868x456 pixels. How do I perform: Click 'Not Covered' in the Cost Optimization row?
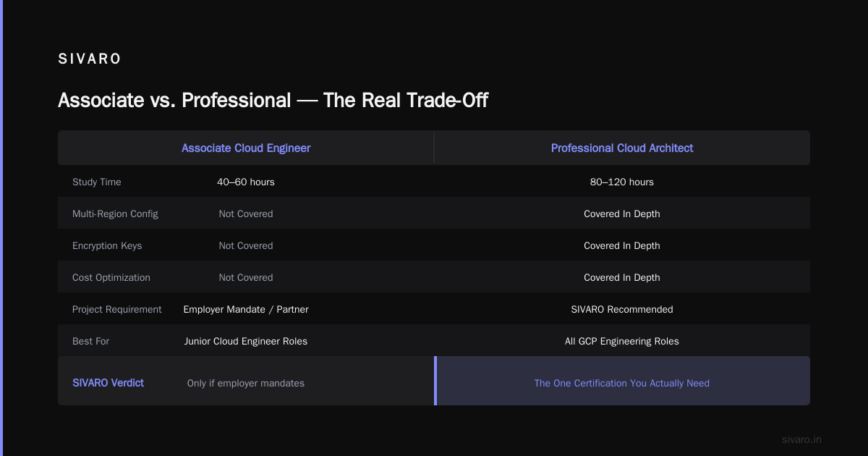[x=246, y=277]
